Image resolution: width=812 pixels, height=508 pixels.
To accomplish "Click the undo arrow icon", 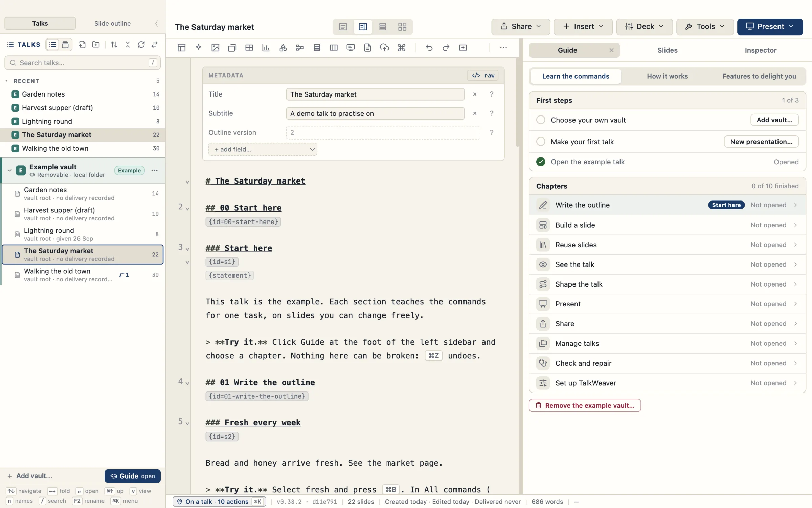I will 429,48.
